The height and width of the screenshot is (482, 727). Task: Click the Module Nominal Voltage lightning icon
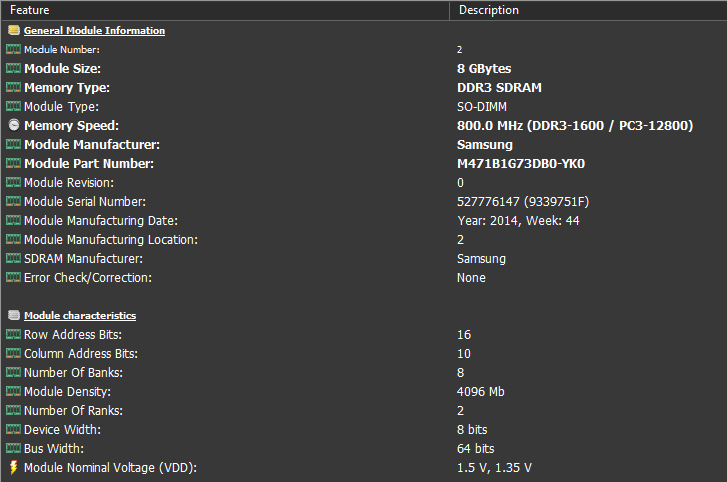(13, 467)
